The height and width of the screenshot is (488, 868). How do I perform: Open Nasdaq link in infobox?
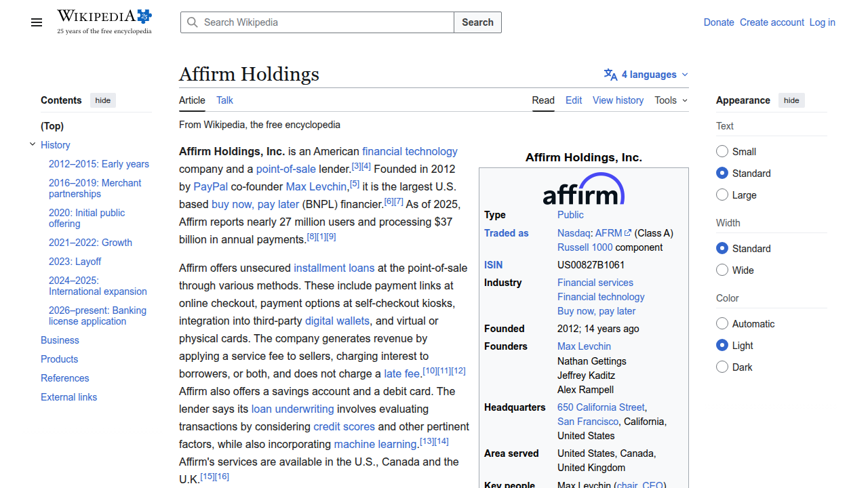point(574,233)
